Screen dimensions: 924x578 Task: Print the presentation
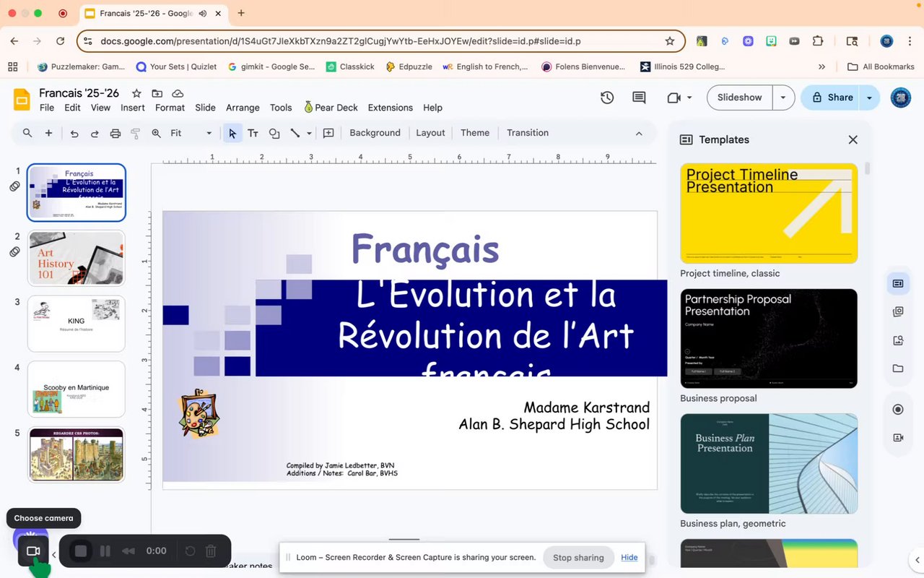tap(115, 133)
